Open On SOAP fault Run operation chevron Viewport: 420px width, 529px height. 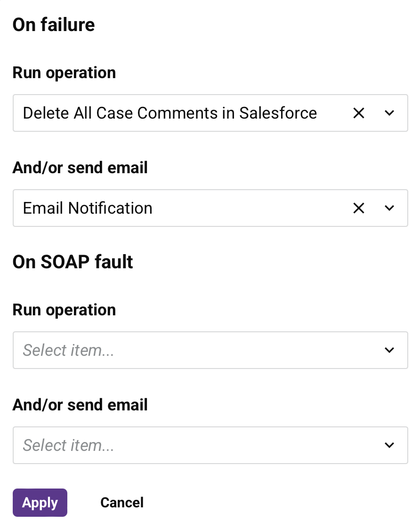(389, 350)
